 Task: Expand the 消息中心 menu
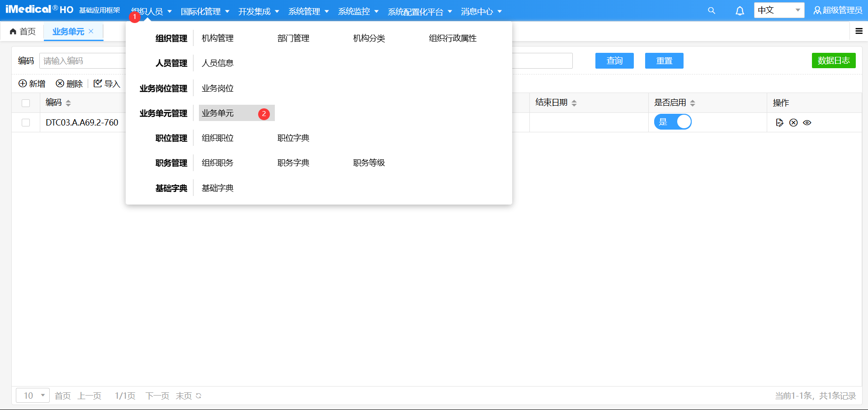[x=481, y=11]
